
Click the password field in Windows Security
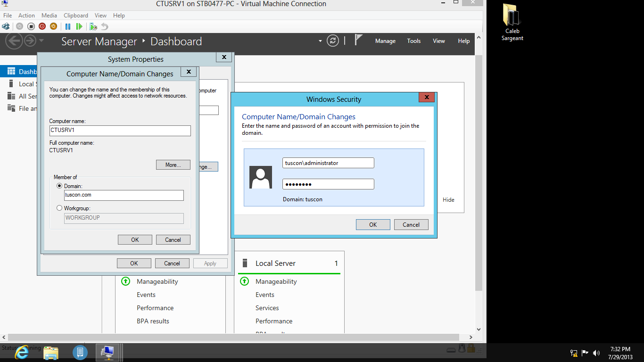coord(328,184)
